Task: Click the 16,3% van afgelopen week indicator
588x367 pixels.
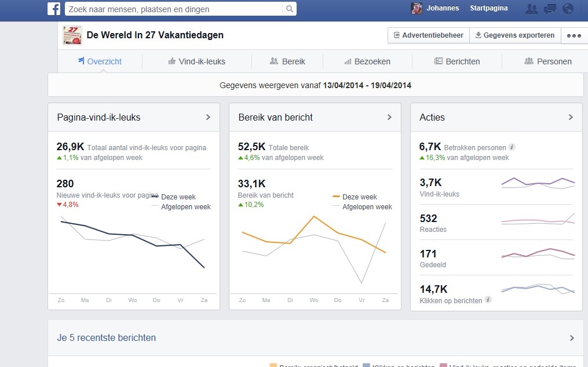Action: point(464,158)
